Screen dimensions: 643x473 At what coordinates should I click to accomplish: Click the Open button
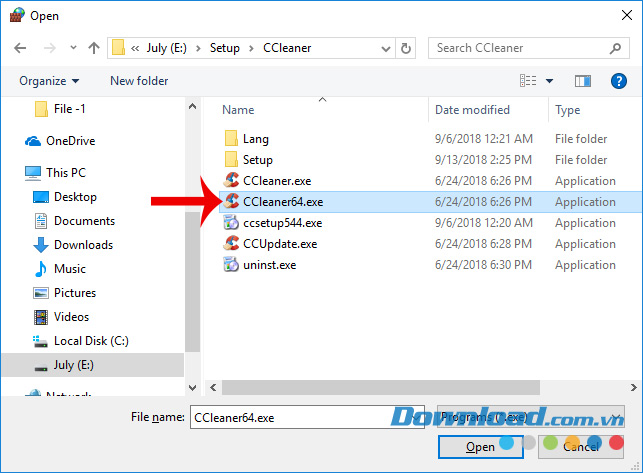tap(481, 447)
